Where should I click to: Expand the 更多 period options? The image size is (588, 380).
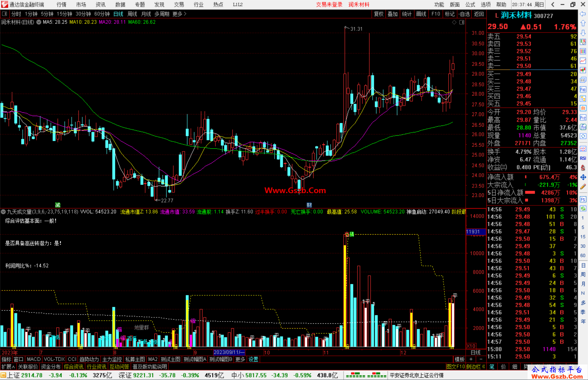[x=179, y=14]
